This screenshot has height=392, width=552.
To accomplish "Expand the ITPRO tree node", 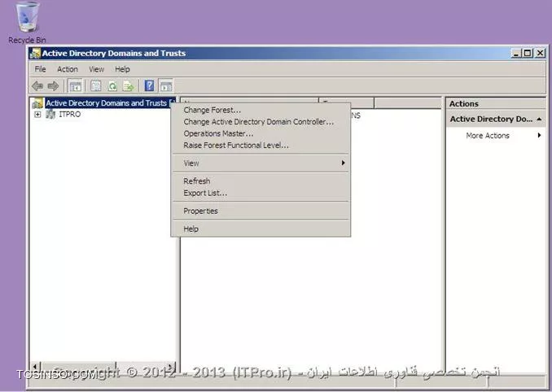I will pyautogui.click(x=37, y=114).
